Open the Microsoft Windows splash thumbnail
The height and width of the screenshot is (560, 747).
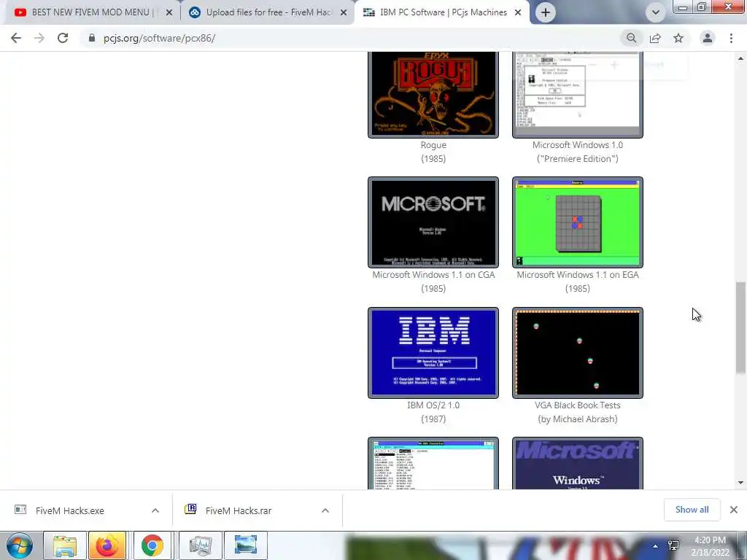pyautogui.click(x=578, y=463)
